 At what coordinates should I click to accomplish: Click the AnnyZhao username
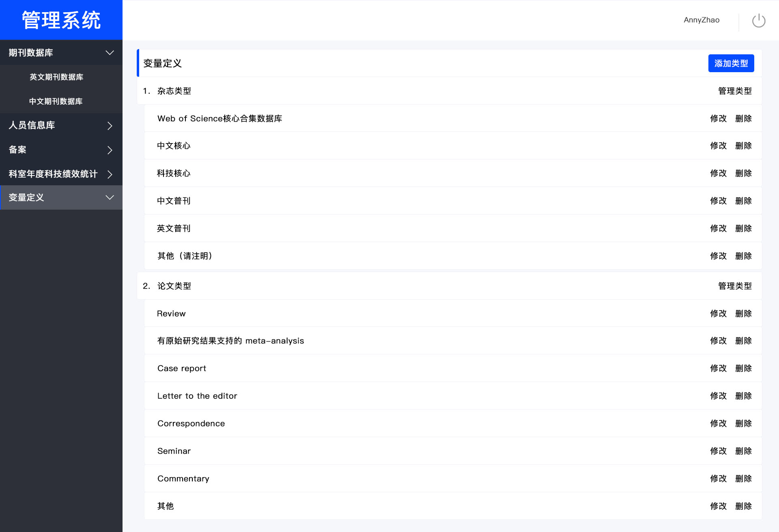(702, 20)
